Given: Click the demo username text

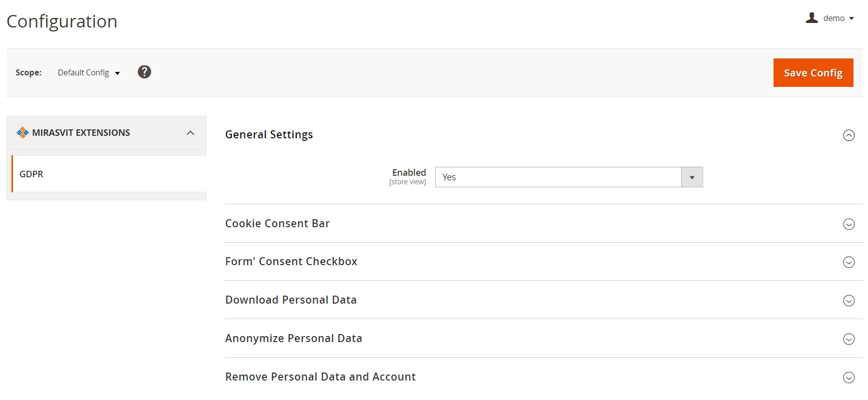Looking at the screenshot, I should pyautogui.click(x=834, y=18).
